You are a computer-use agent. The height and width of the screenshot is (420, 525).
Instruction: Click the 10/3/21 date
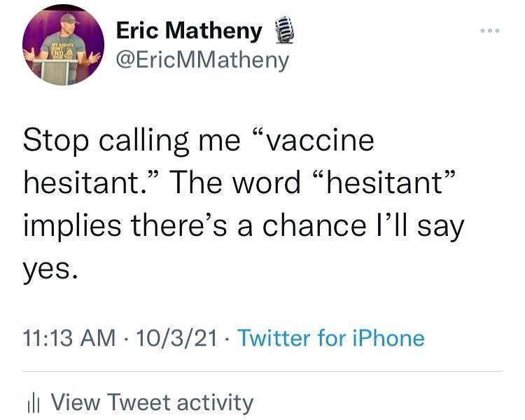click(175, 339)
